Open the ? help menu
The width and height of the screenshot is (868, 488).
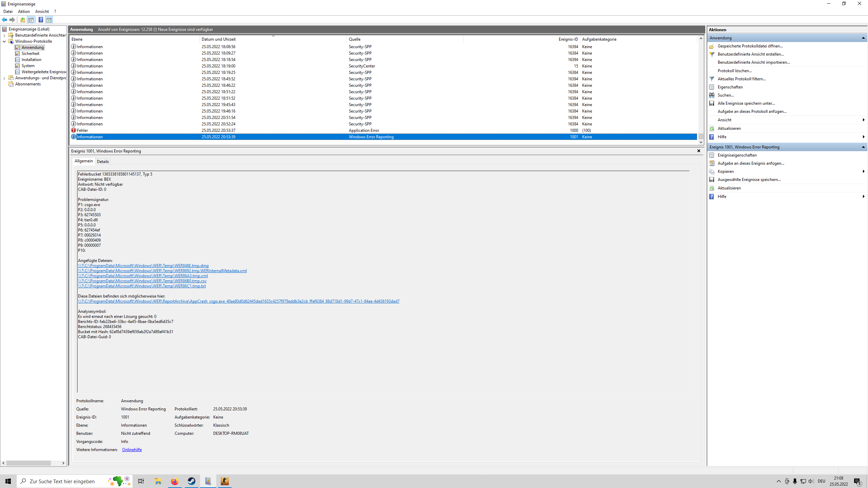[55, 12]
